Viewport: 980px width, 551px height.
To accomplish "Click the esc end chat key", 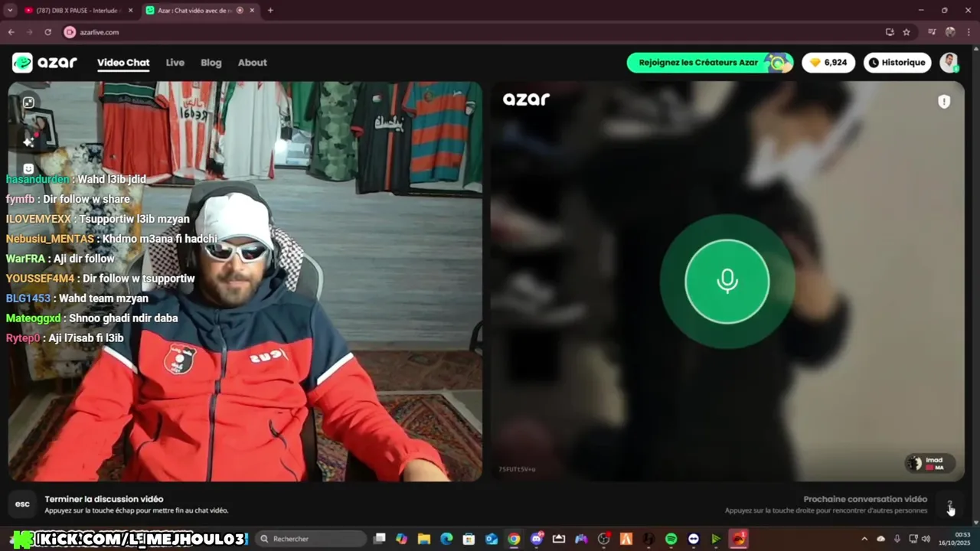I will click(x=22, y=504).
